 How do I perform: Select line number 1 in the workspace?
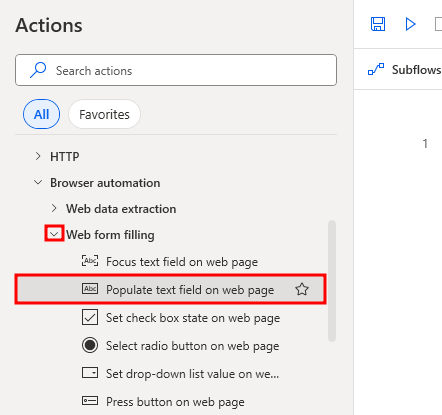tap(425, 144)
